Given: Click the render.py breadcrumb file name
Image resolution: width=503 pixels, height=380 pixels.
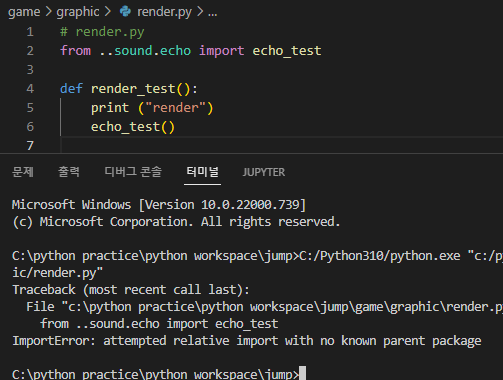Looking at the screenshot, I should point(164,12).
